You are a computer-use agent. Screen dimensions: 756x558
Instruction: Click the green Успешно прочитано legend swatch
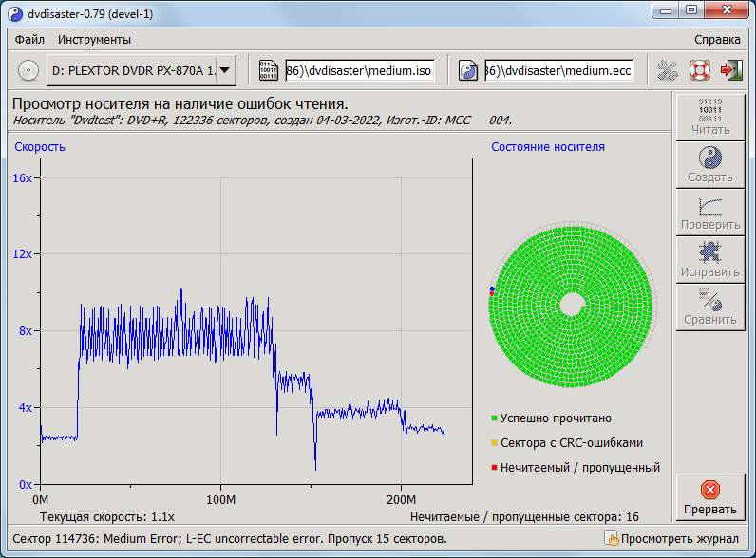click(x=495, y=418)
